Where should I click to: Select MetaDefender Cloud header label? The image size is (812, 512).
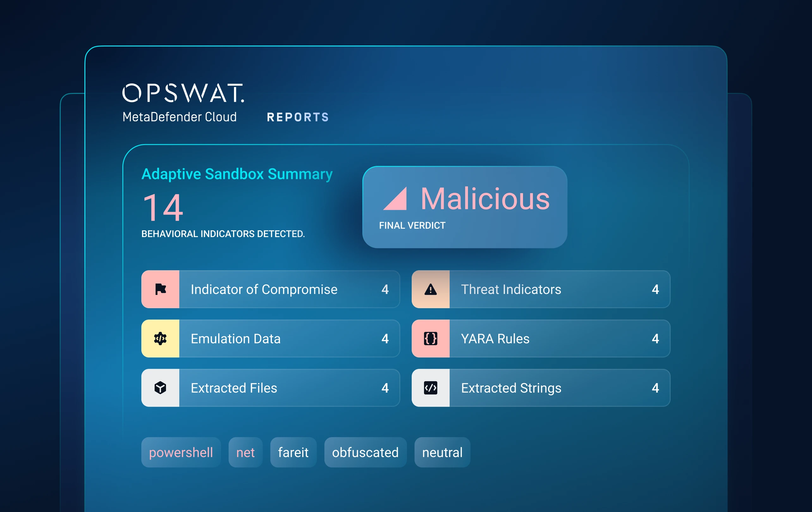[x=179, y=117]
